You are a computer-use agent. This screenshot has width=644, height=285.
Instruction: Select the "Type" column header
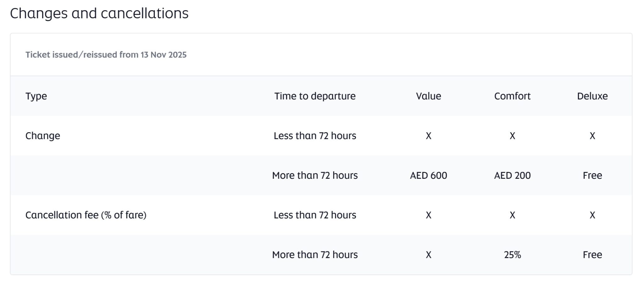[x=36, y=96]
